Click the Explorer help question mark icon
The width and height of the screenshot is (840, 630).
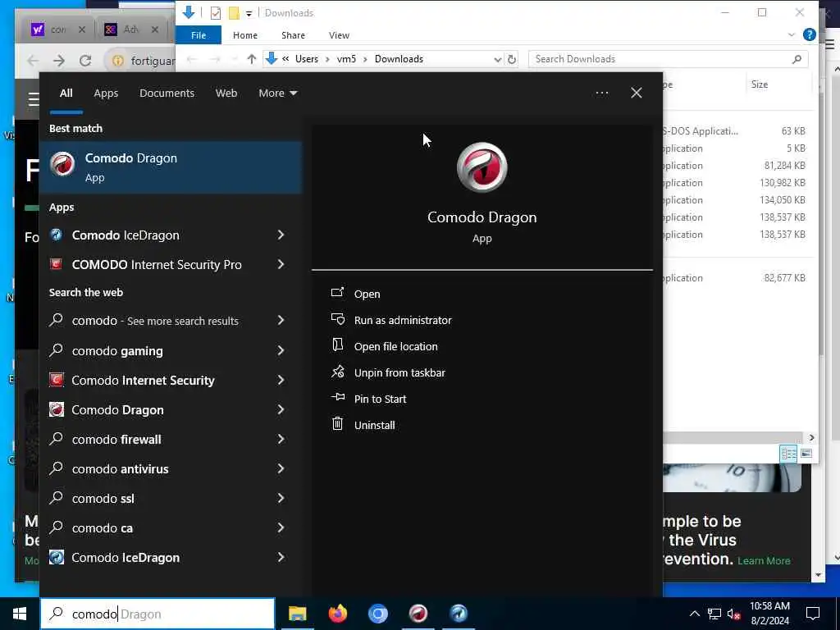(x=810, y=34)
